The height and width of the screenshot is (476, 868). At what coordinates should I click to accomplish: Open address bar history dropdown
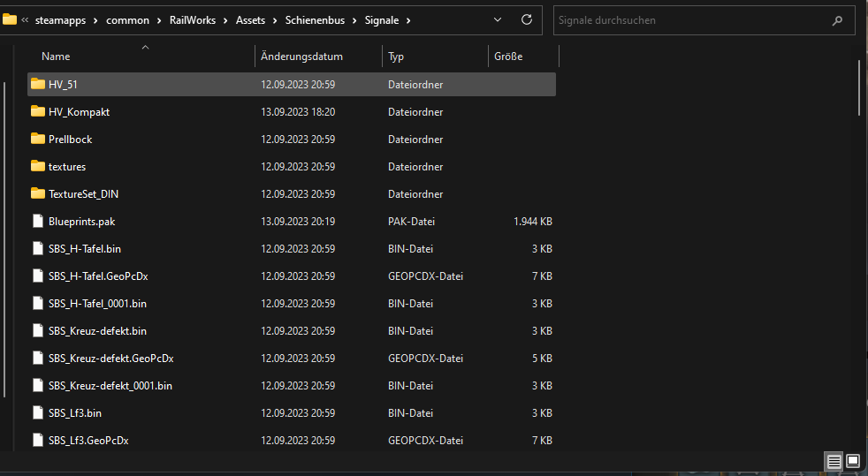497,19
